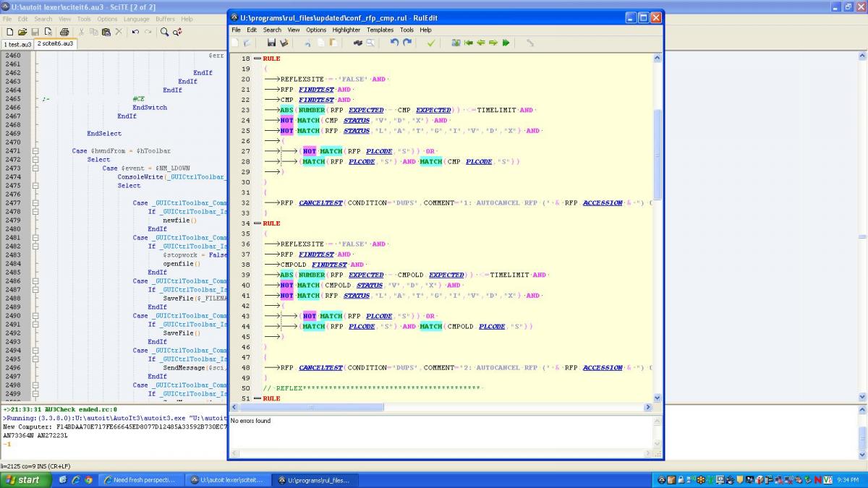868x488 pixels.
Task: Click the Windows start button
Action: pos(23,479)
